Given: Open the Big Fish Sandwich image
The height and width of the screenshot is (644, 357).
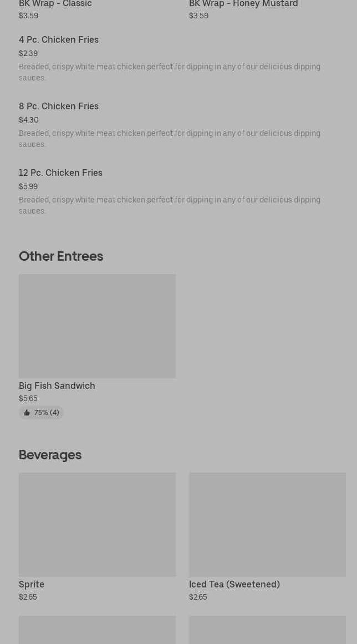Looking at the screenshot, I should (x=97, y=326).
